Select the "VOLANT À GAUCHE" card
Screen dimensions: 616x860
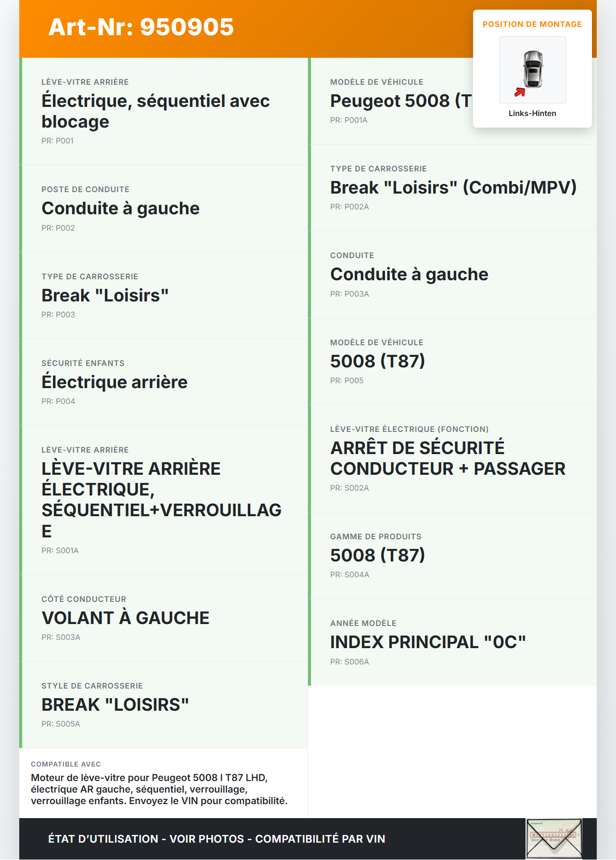tap(164, 618)
